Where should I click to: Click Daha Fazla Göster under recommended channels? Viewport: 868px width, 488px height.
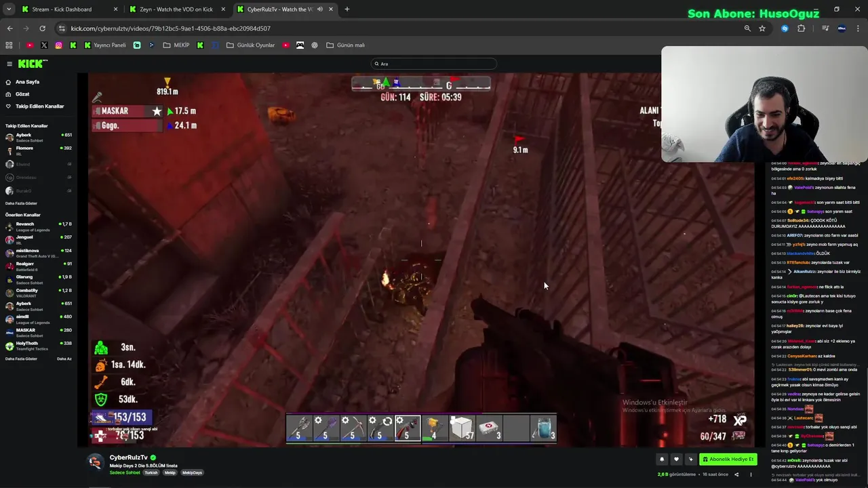pyautogui.click(x=21, y=359)
